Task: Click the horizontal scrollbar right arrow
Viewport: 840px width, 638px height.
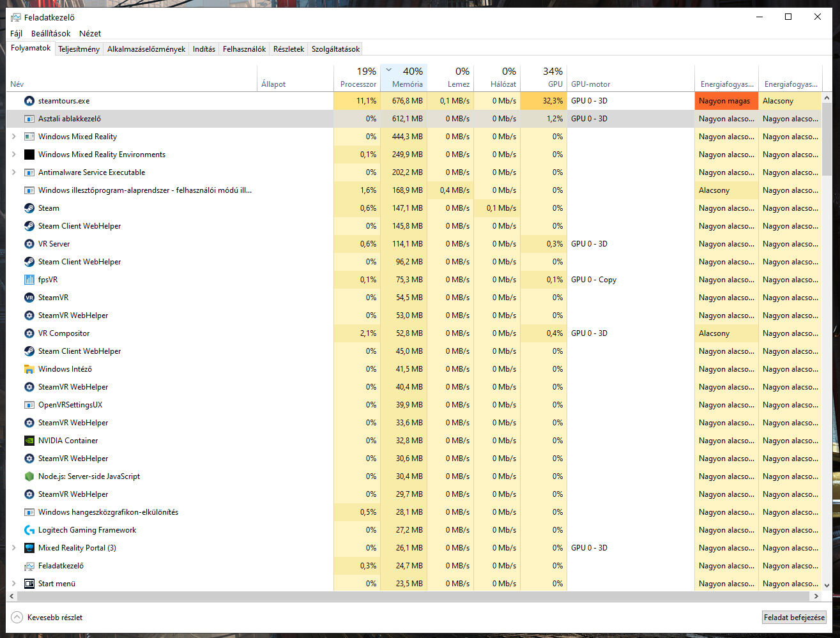Action: pos(816,596)
